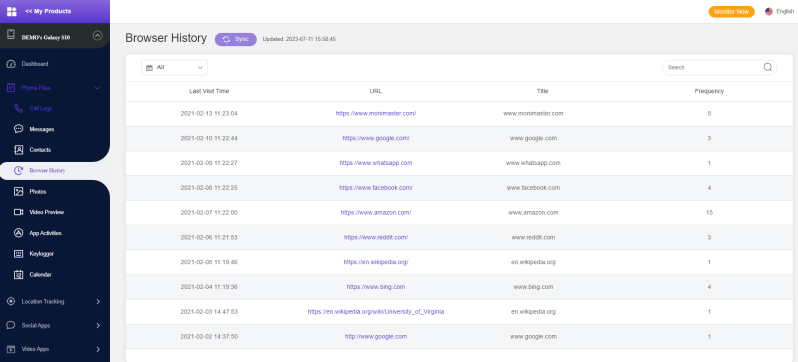Click the US flag language icon

(x=769, y=11)
